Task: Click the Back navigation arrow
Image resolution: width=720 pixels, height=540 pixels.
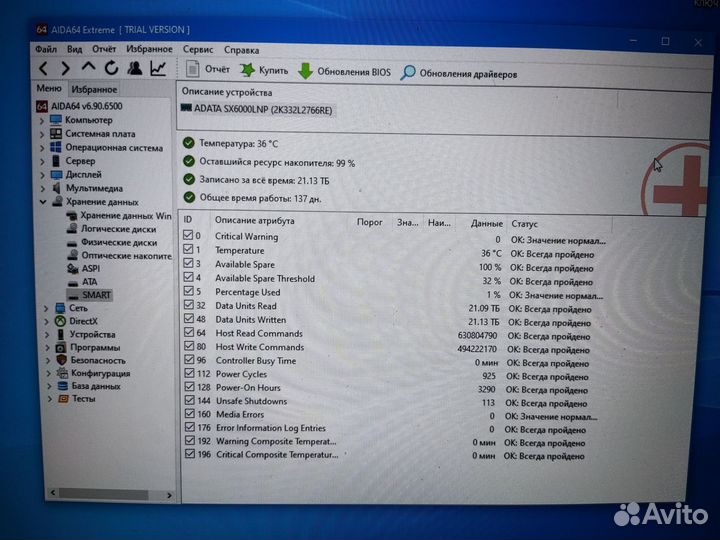Action: coord(44,69)
